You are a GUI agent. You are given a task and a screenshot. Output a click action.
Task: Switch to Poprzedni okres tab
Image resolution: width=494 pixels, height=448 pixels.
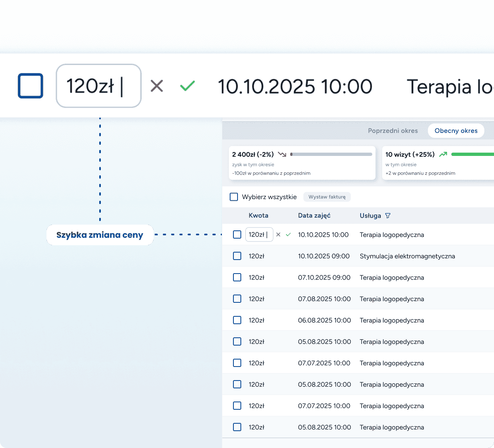tap(393, 131)
